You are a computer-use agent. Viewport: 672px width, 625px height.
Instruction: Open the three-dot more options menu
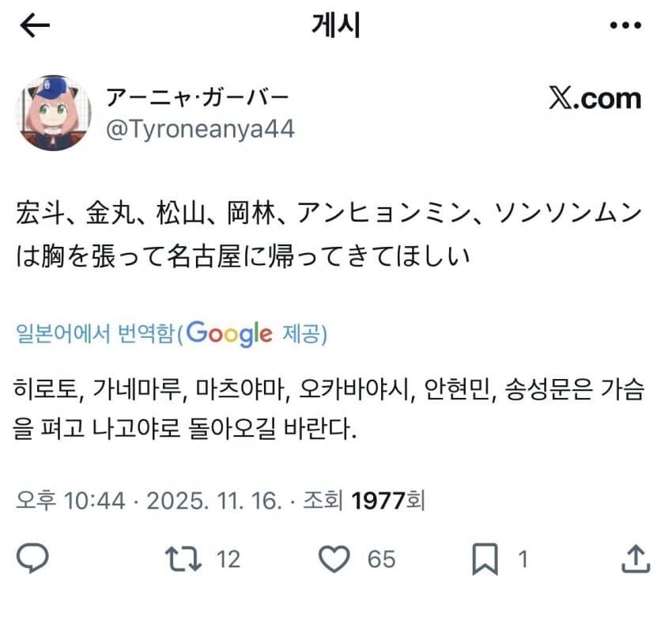[625, 25]
